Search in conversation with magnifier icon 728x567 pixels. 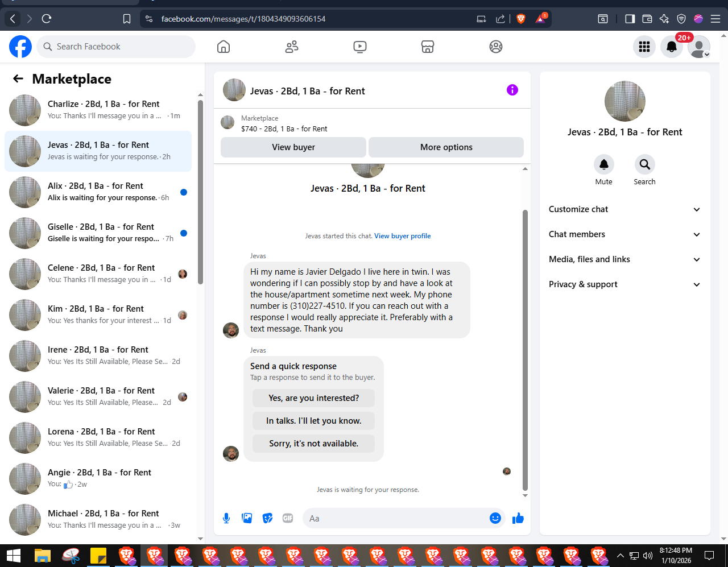tap(645, 164)
